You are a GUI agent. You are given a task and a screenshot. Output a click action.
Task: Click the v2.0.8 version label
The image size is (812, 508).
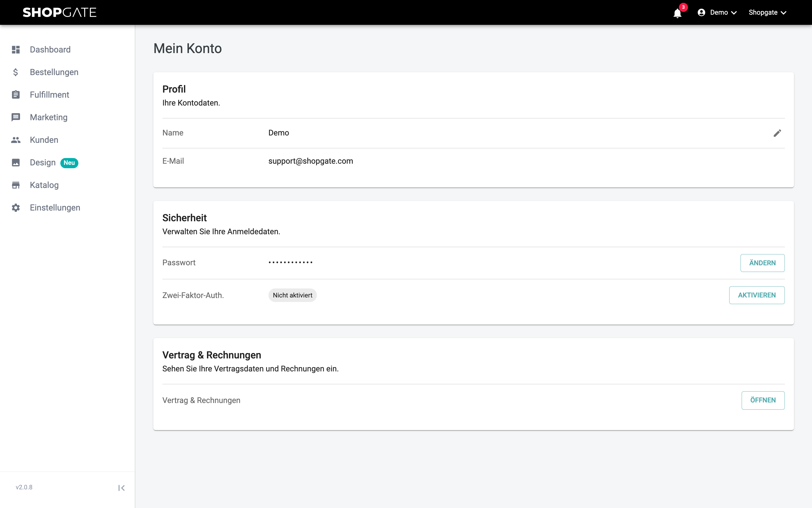pyautogui.click(x=24, y=487)
